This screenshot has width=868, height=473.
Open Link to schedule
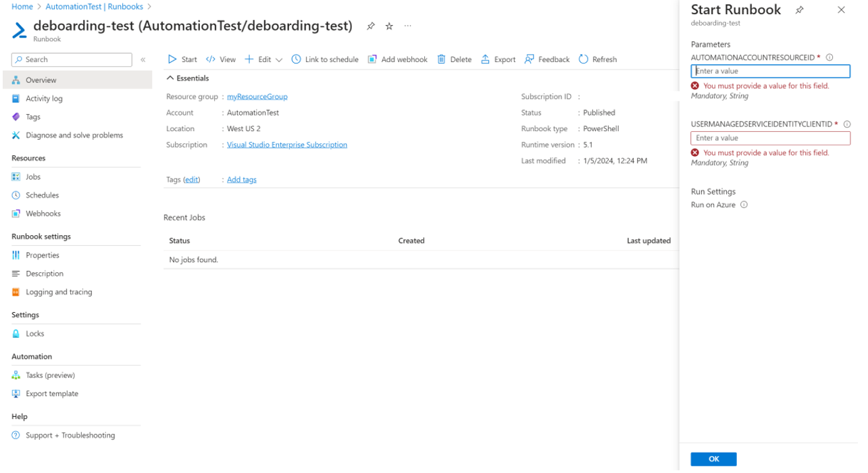pyautogui.click(x=325, y=59)
